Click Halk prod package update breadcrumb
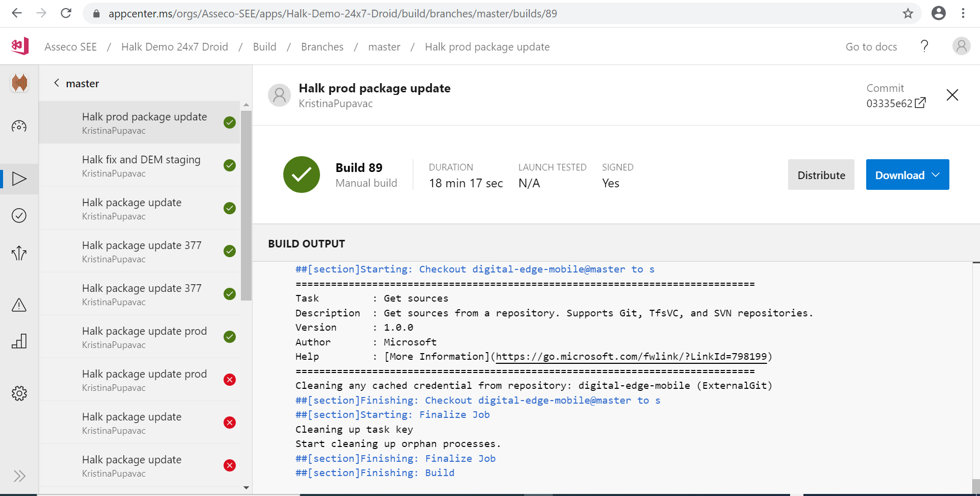The width and height of the screenshot is (980, 496). point(487,46)
